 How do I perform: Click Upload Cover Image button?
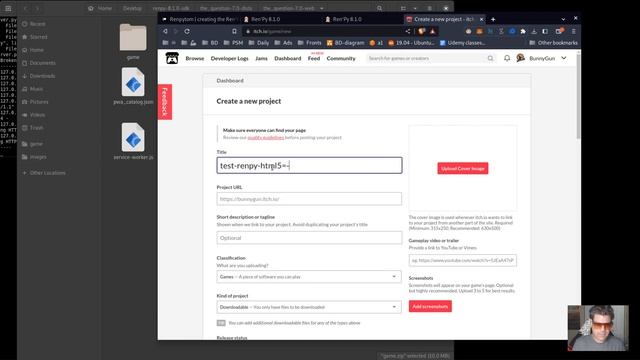463,168
